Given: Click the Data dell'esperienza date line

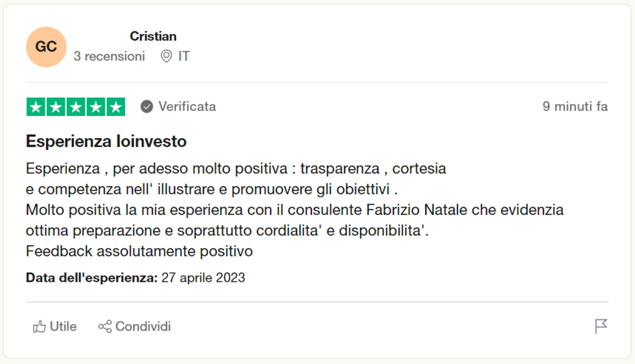Looking at the screenshot, I should [x=135, y=278].
